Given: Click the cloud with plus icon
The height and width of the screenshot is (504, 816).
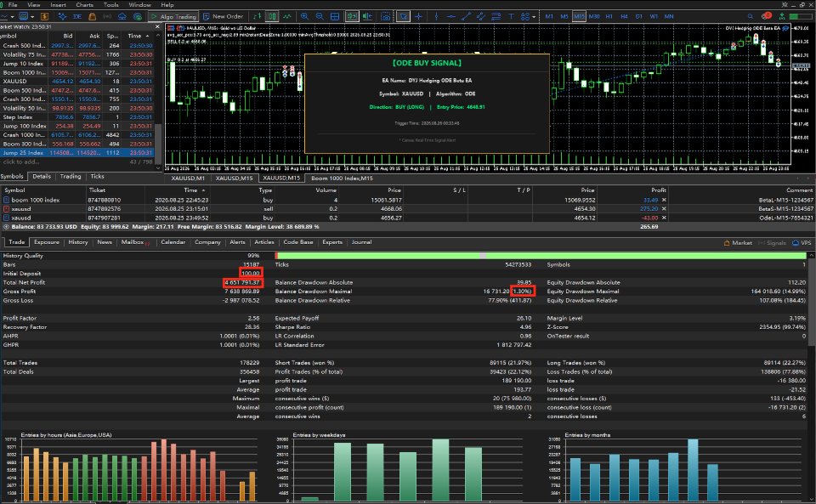Looking at the screenshot, I should coord(138,17).
